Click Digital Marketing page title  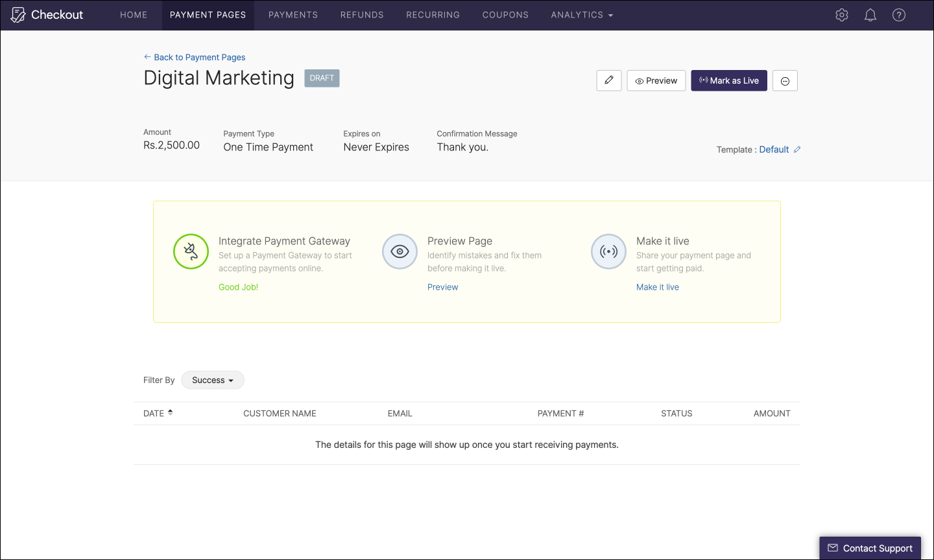click(219, 78)
